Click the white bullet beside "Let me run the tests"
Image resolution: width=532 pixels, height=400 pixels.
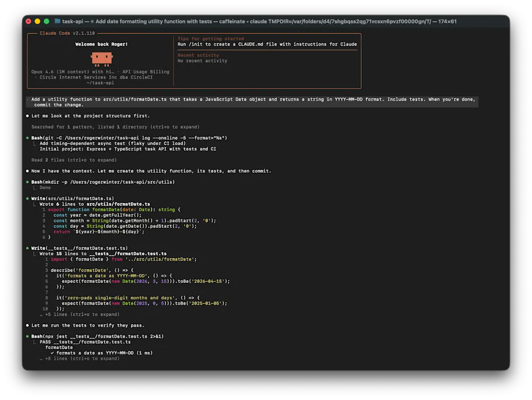click(x=28, y=325)
